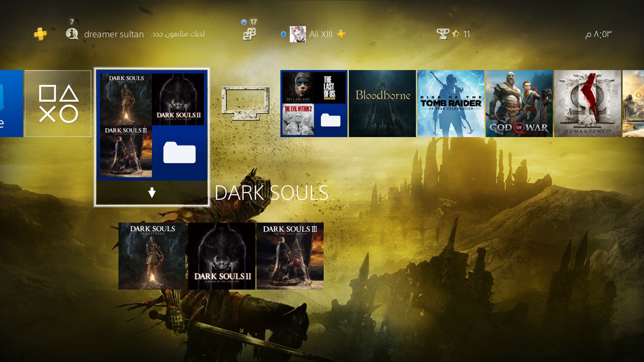The image size is (644, 362).
Task: Select The Last of Us cover in second folder
Action: [330, 87]
